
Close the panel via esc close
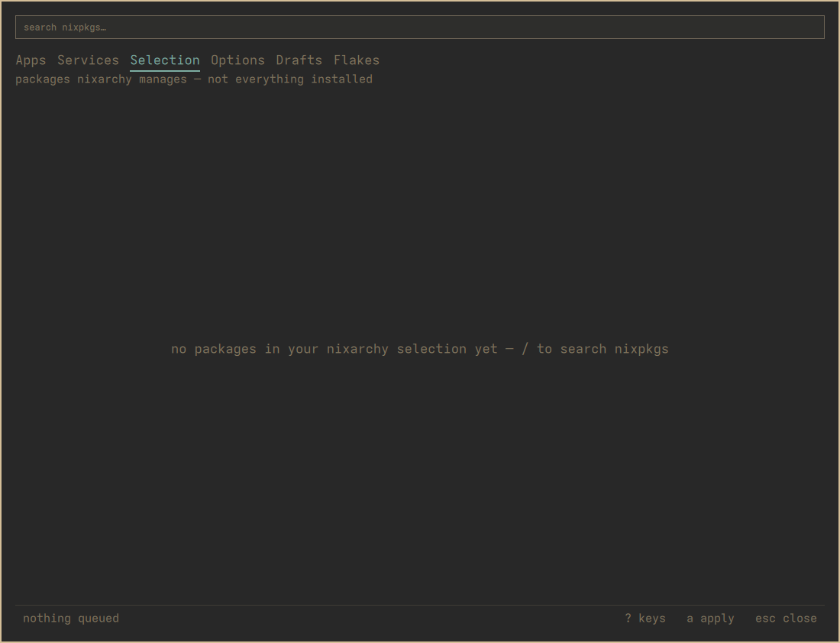coord(786,619)
